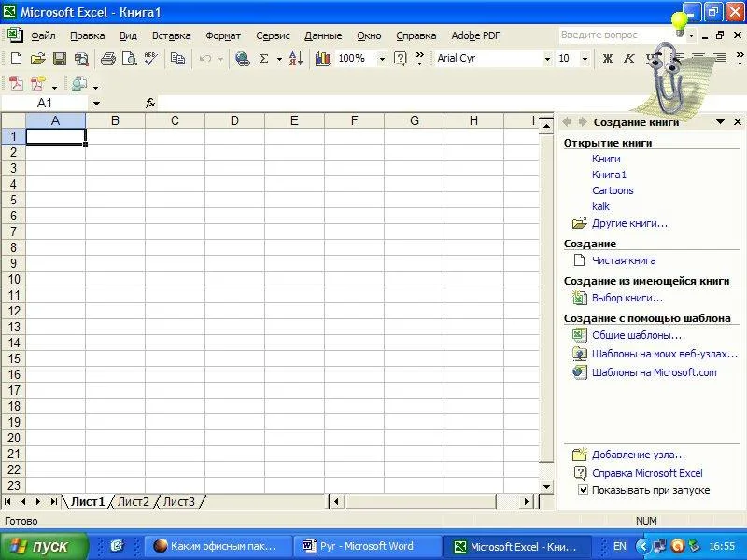Image resolution: width=747 pixels, height=560 pixels.
Task: Open the Chart Wizard icon
Action: pos(322,59)
